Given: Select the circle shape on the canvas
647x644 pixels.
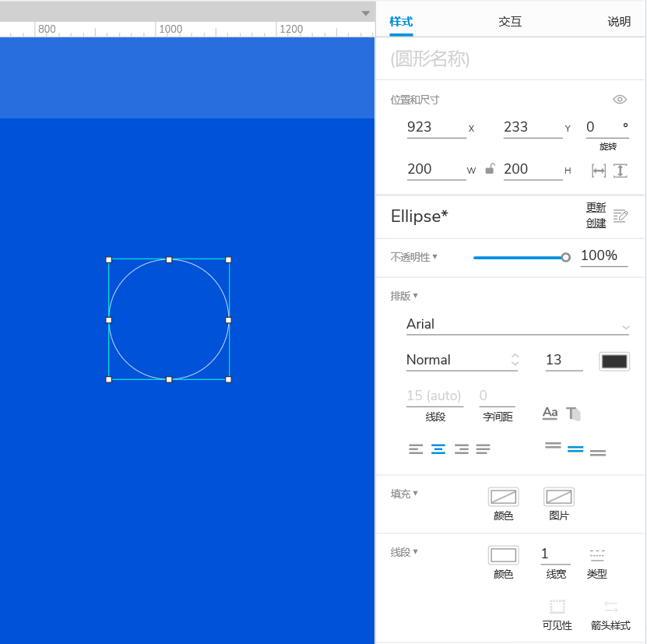Looking at the screenshot, I should pos(169,319).
